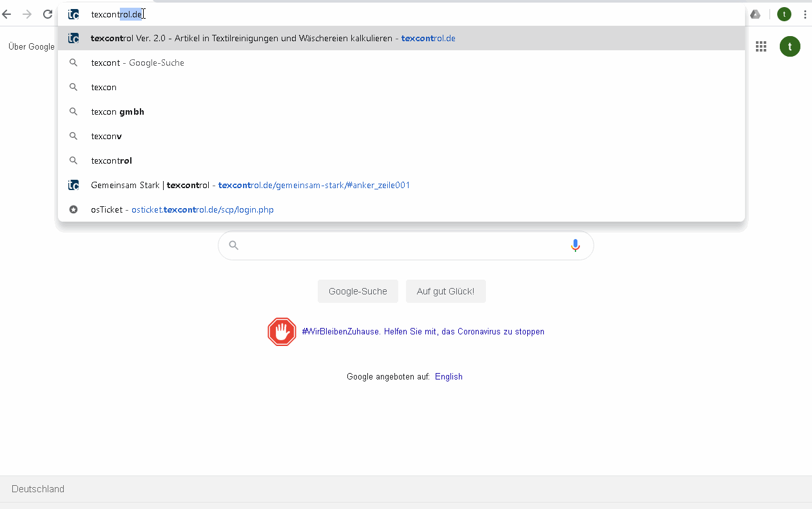Select the texcontrol Ver. 2.0 suggestion
Viewport: 812px width, 509px height.
point(401,38)
